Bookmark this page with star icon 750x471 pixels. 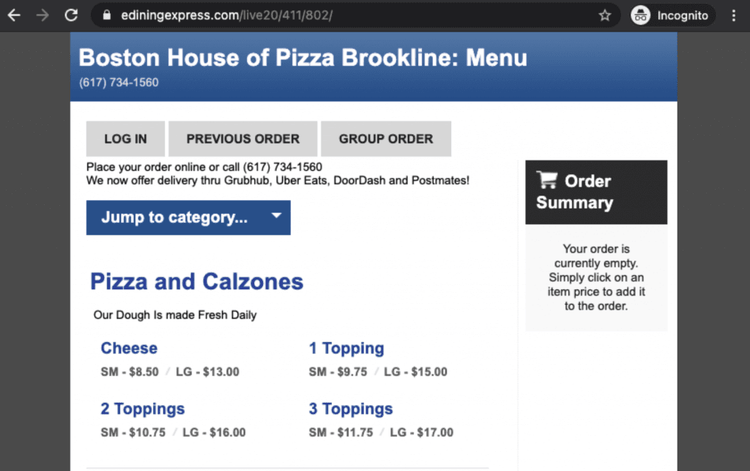pyautogui.click(x=605, y=16)
